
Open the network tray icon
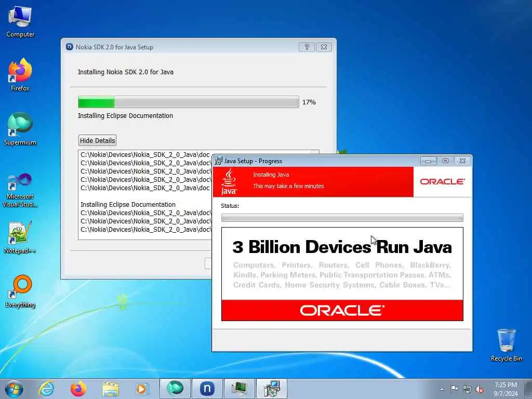click(467, 389)
